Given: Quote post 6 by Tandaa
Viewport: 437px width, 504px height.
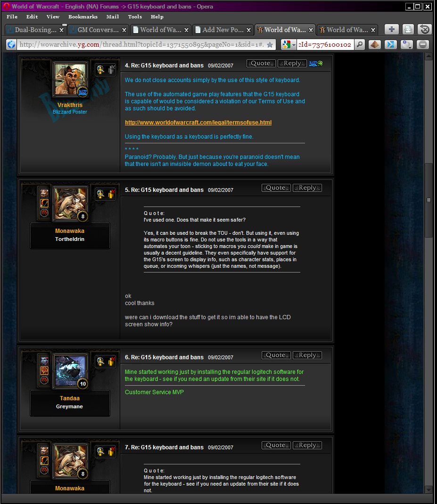Looking at the screenshot, I should (x=276, y=355).
